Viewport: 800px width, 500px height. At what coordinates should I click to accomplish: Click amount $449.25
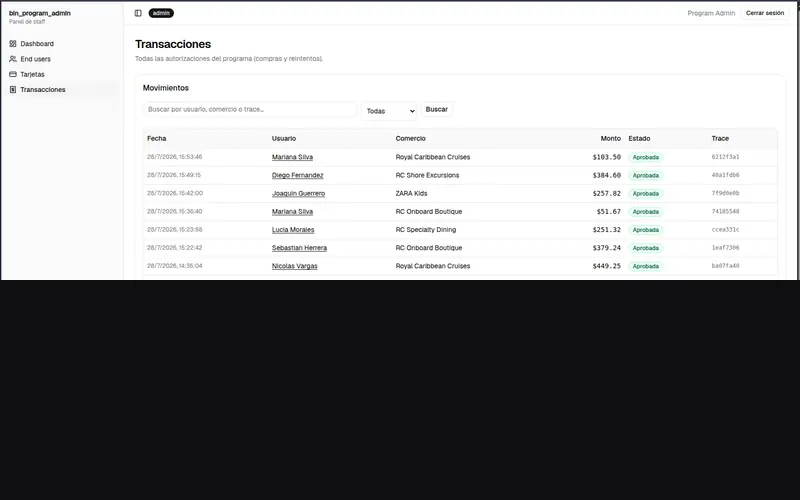(x=607, y=266)
